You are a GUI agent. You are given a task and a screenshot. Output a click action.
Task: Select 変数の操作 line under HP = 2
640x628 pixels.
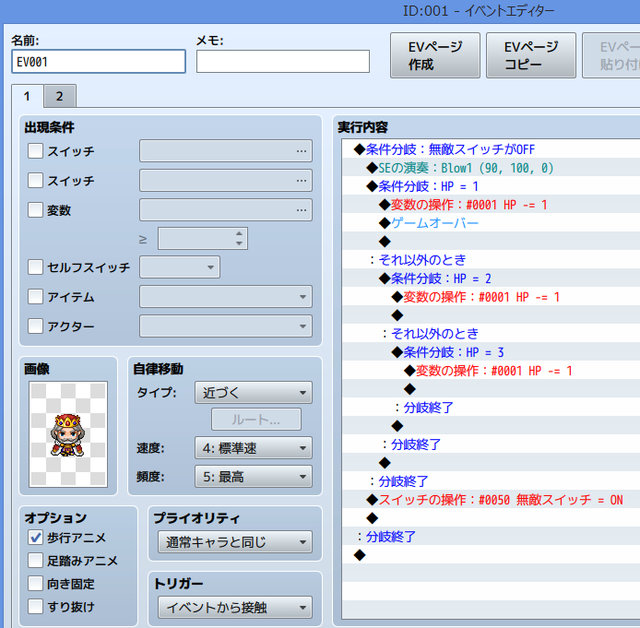click(491, 297)
